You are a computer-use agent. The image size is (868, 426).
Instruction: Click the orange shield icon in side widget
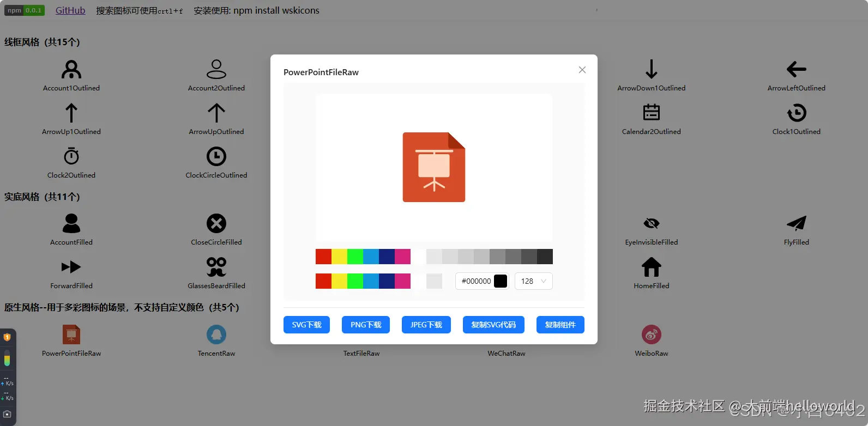[7, 337]
